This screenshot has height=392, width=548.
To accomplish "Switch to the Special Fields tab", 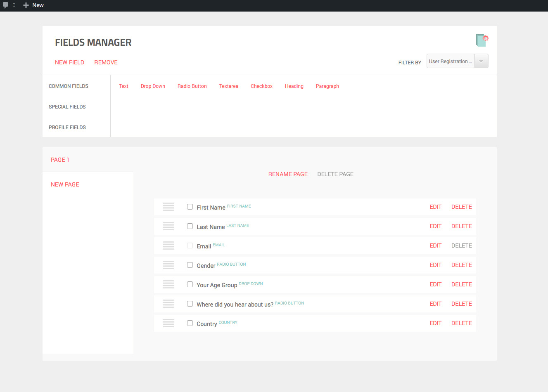I will (x=67, y=106).
